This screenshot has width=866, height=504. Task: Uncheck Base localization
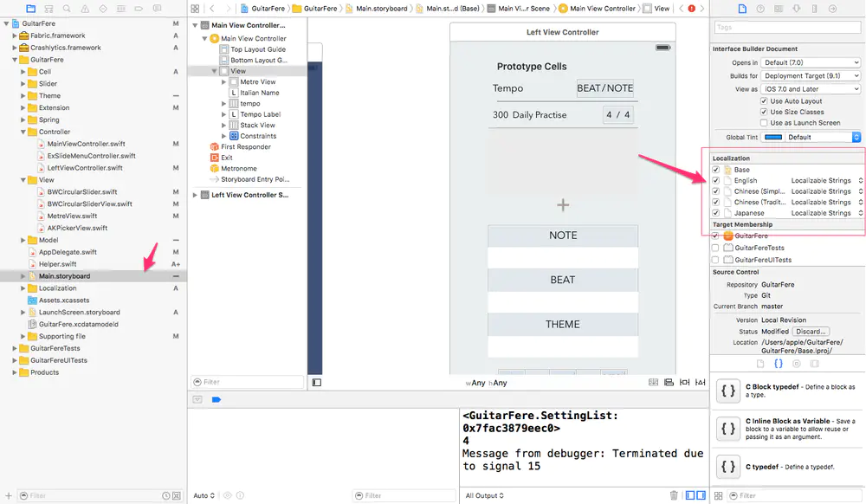click(716, 170)
